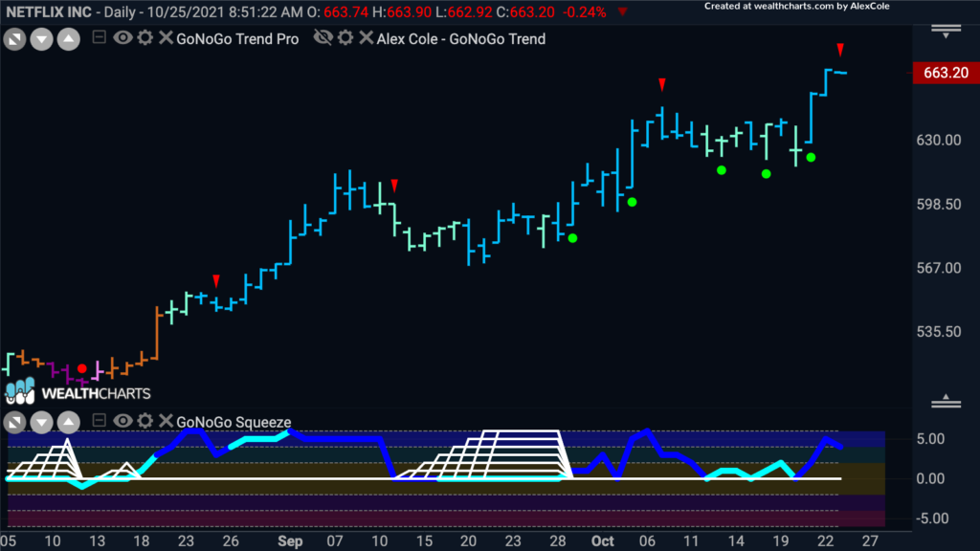Image resolution: width=980 pixels, height=551 pixels.
Task: Click the WealthCharts logo
Action: [78, 391]
